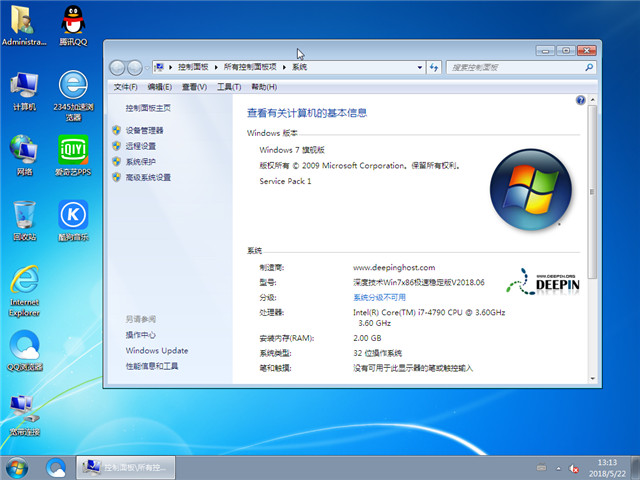Launch the 爱奇艺PPS desktop icon
Screen dimensions: 640x480
pyautogui.click(x=73, y=155)
